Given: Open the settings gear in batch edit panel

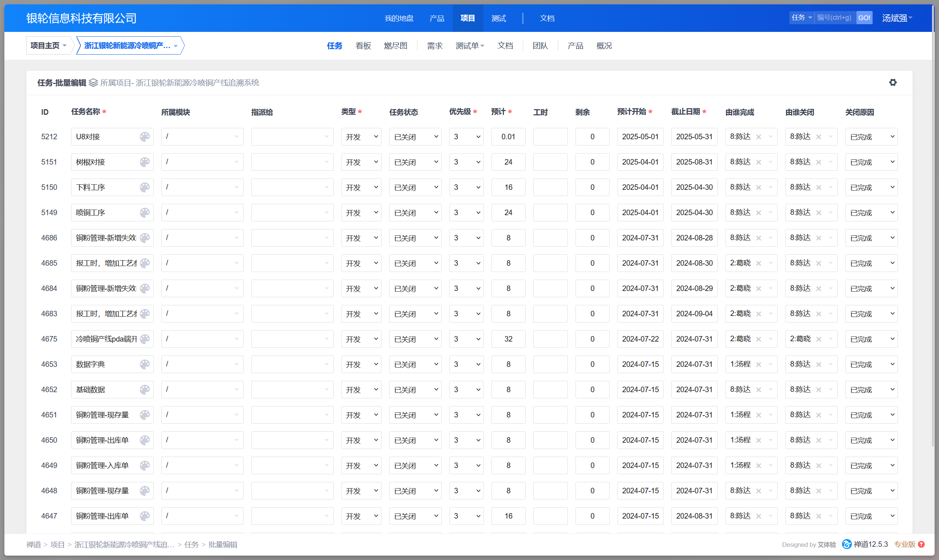Looking at the screenshot, I should 892,82.
